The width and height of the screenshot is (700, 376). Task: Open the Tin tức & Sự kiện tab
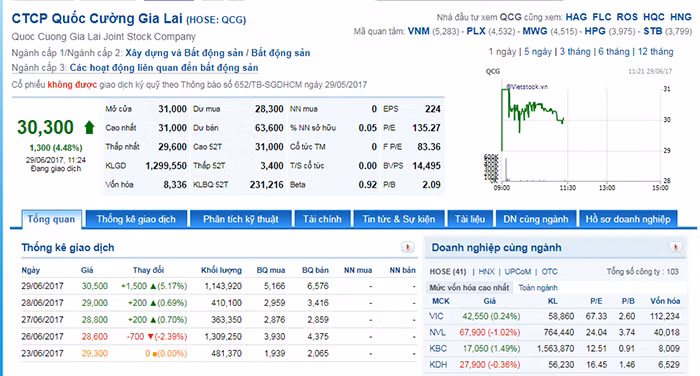399,219
